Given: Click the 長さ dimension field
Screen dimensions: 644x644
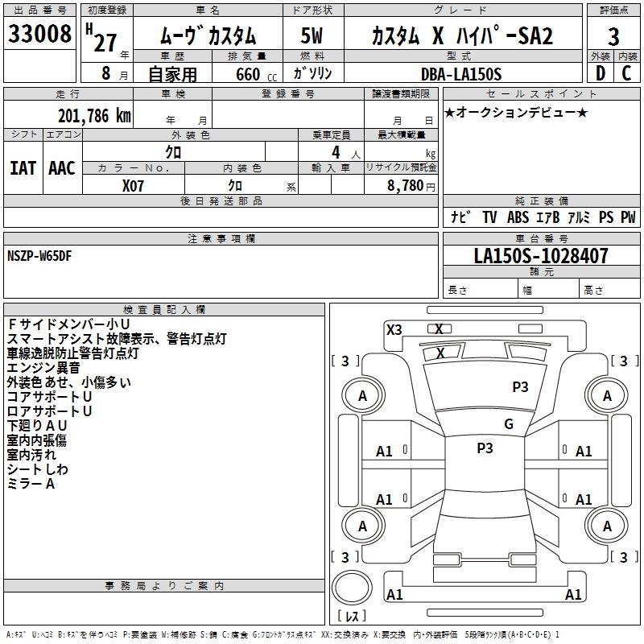Looking at the screenshot, I should (480, 290).
